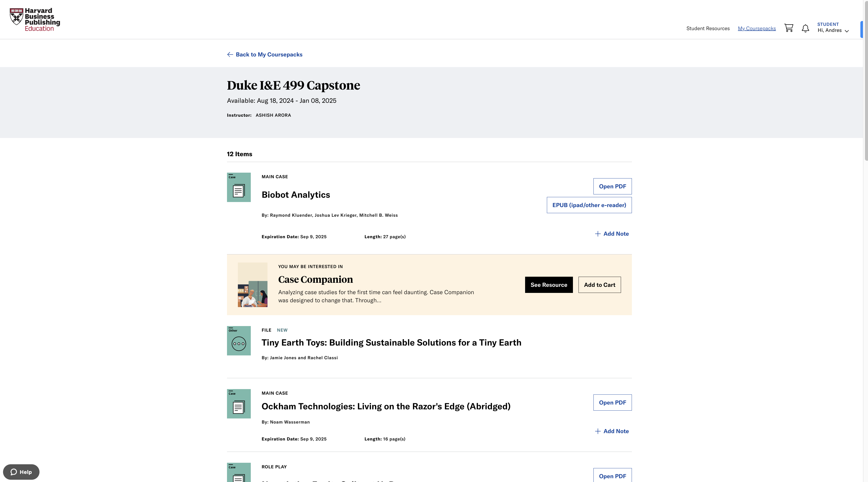This screenshot has height=482, width=868.
Task: Go to My Coursepacks in the header
Action: coord(756,28)
